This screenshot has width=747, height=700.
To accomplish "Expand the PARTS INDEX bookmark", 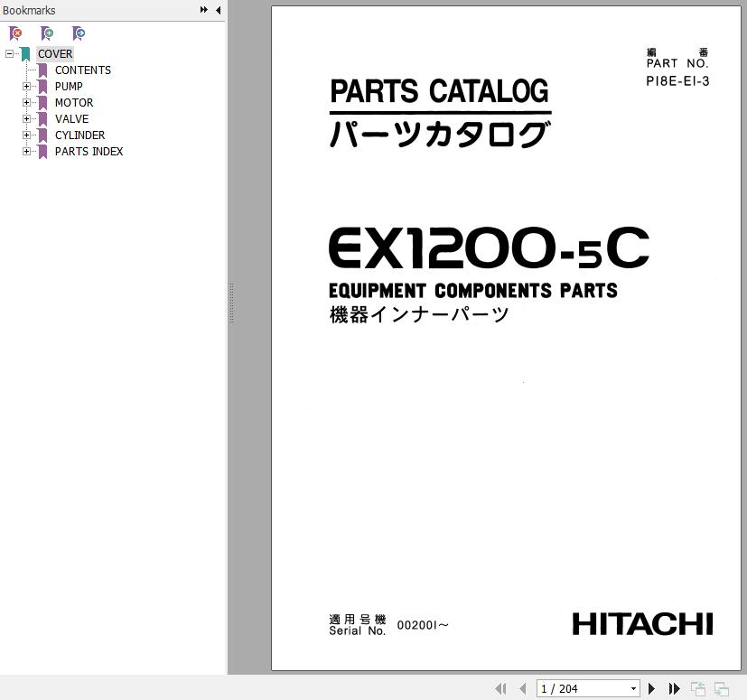I will 27,152.
